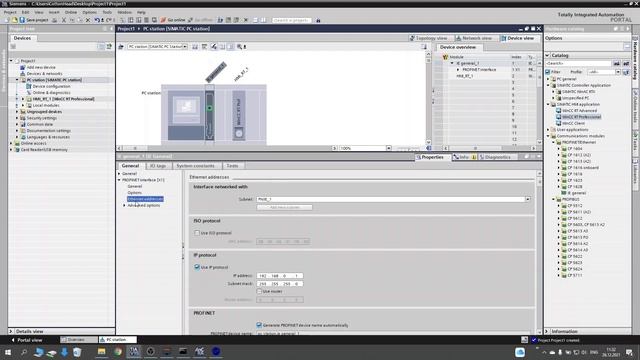Screen dimensions: 640x360
Task: Open the catalog Profile dropdown
Action: click(618, 72)
